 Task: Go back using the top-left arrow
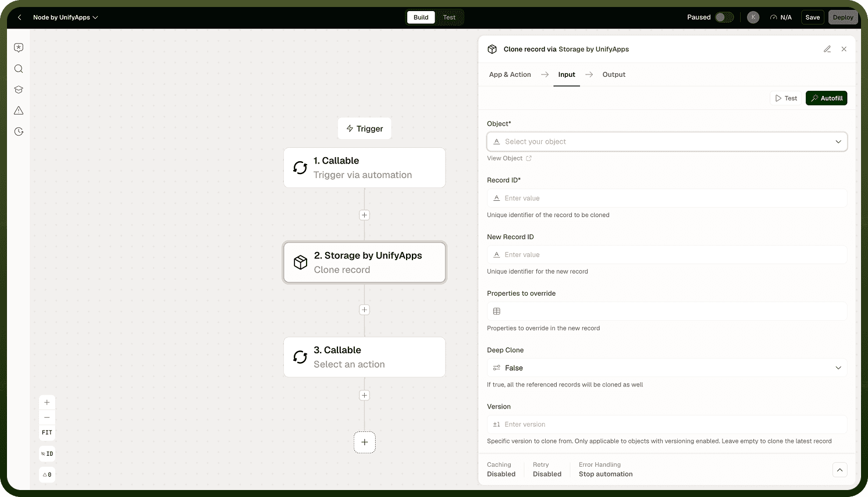(20, 17)
